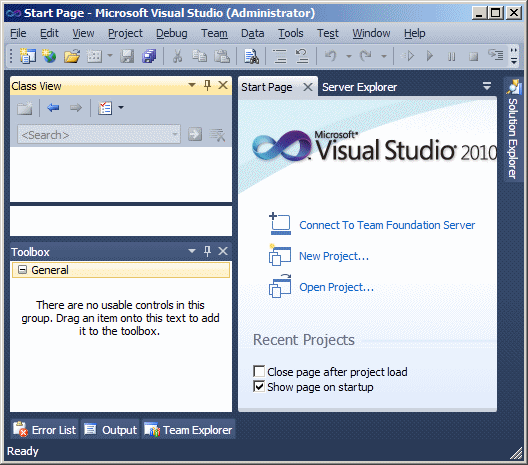
Task: Click the Break All pause icon
Action: (452, 56)
